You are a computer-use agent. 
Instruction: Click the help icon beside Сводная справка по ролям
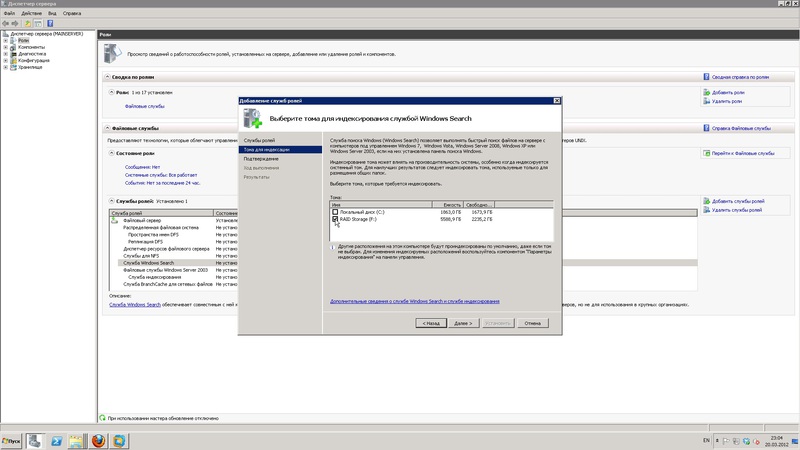click(706, 77)
